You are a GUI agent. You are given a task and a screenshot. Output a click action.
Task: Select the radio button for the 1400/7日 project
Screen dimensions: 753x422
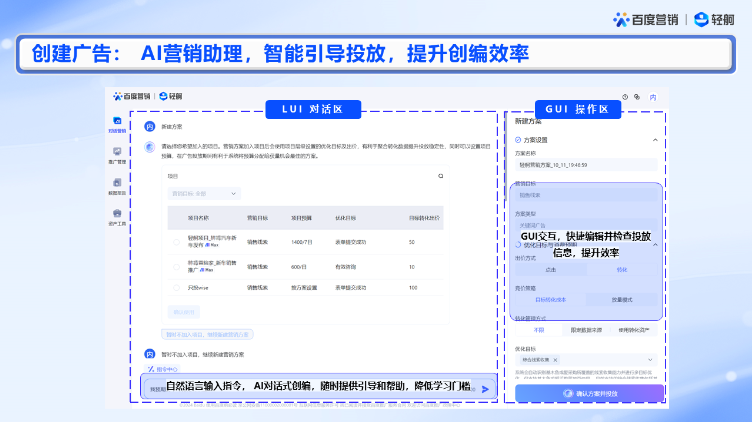(x=177, y=242)
